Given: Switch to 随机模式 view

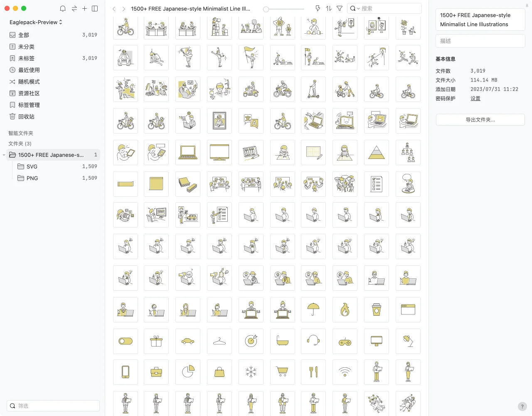Looking at the screenshot, I should tap(29, 82).
